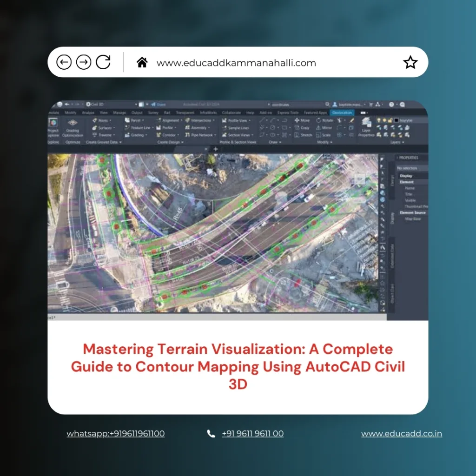Click the Section Views tool
This screenshot has height=476, width=476.
click(x=238, y=135)
